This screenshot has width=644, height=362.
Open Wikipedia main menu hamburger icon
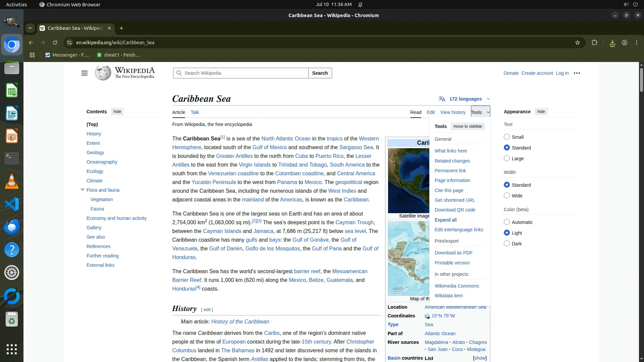(85, 73)
